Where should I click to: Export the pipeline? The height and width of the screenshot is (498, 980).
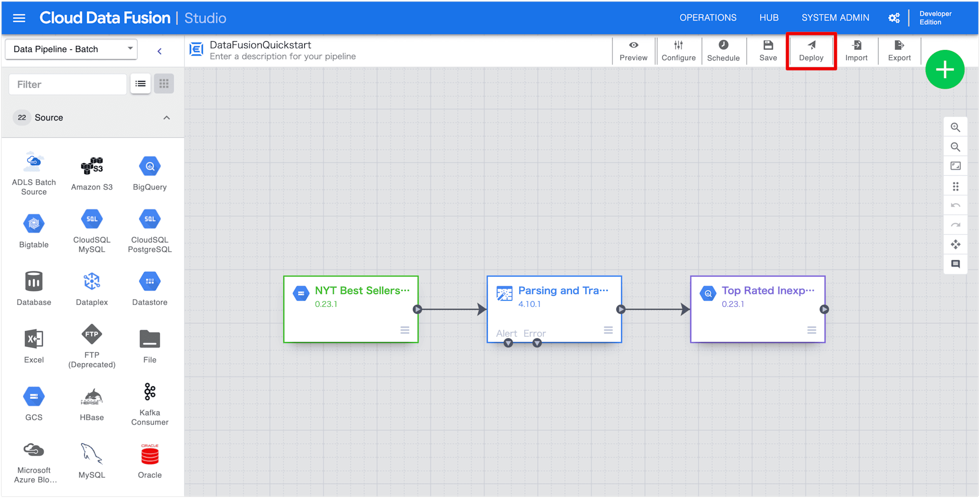click(899, 51)
